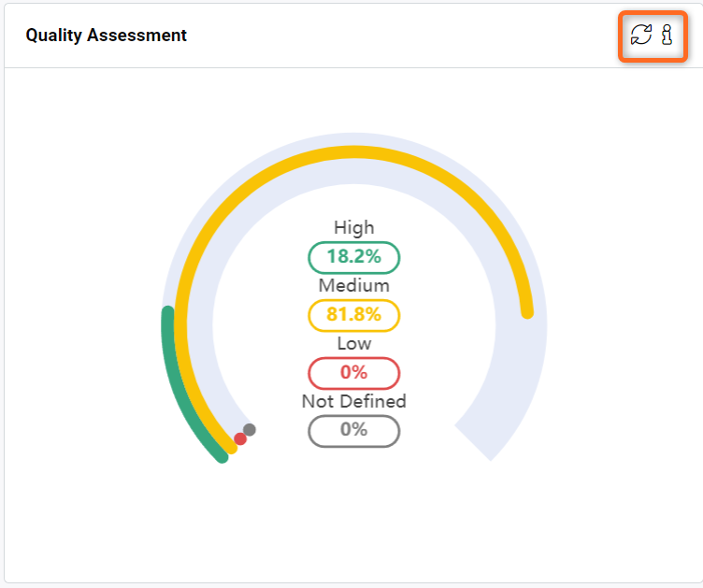Click the refresh icon in the header
The height and width of the screenshot is (588, 703).
point(640,35)
